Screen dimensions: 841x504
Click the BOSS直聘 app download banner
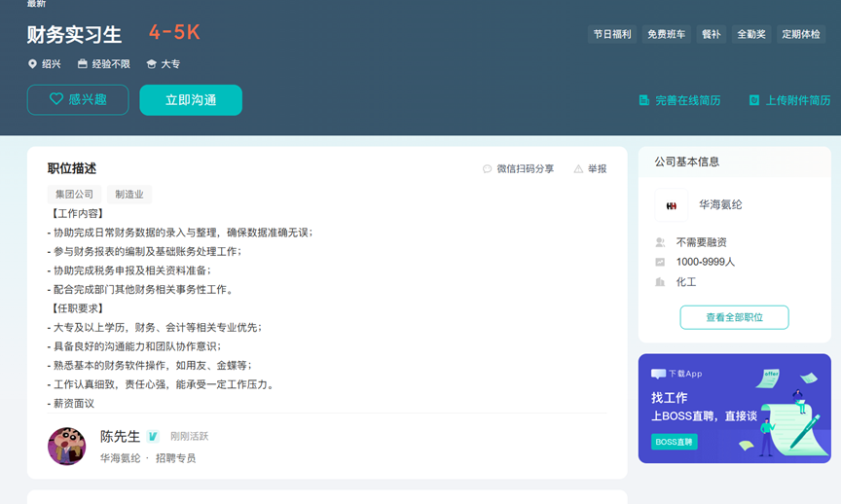pyautogui.click(x=734, y=408)
